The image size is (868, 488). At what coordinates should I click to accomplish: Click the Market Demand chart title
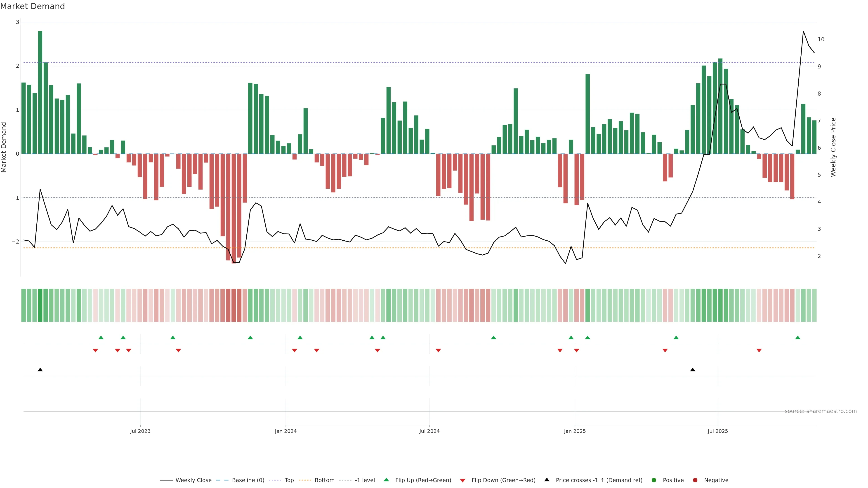click(32, 6)
